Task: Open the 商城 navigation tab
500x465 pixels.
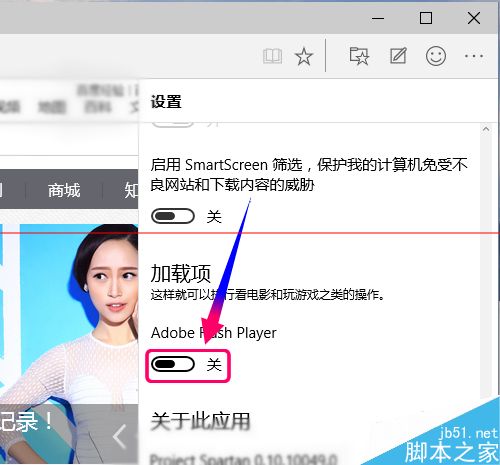Action: coord(64,190)
